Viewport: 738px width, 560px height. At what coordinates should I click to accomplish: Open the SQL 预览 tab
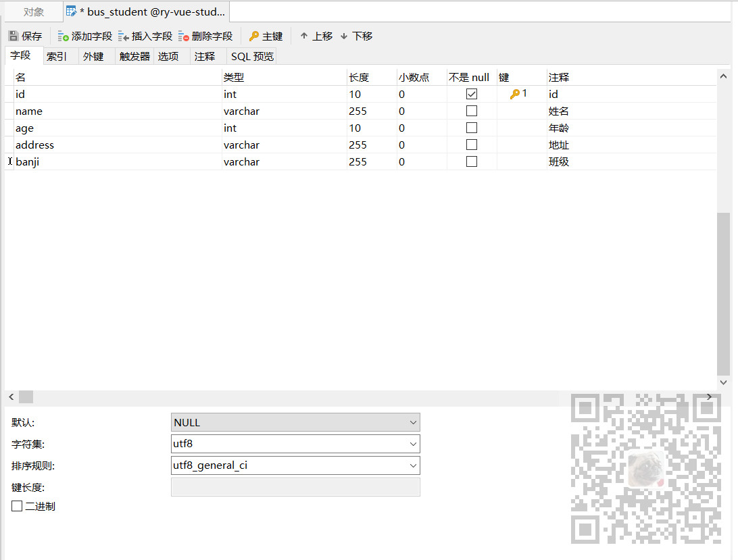251,56
